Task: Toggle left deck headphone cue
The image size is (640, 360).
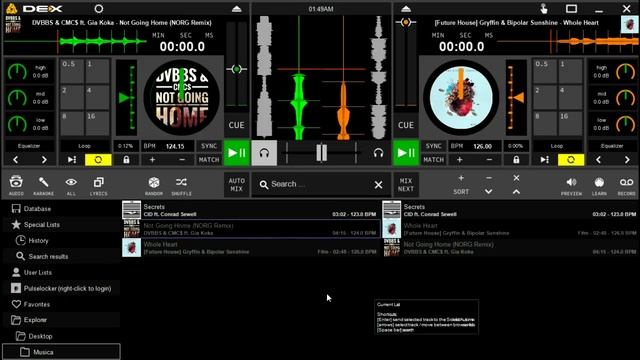Action: click(264, 153)
